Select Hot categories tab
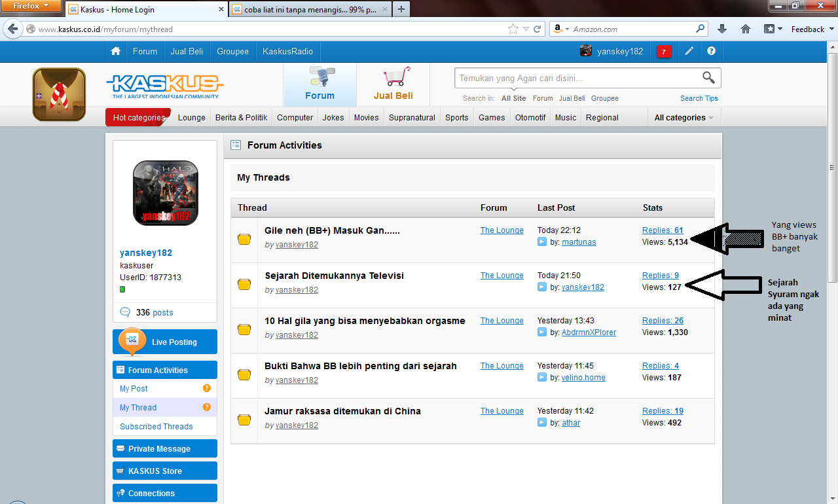Image resolution: width=838 pixels, height=504 pixels. [138, 118]
